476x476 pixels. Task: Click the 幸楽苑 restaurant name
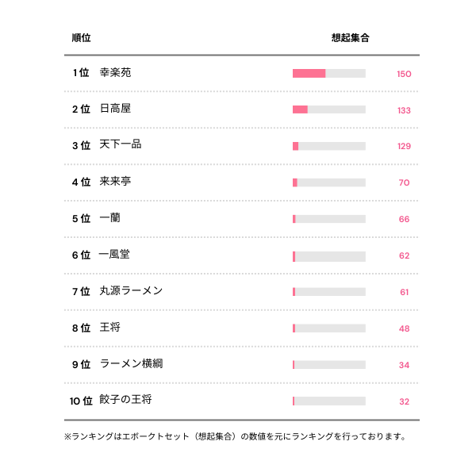(x=115, y=72)
